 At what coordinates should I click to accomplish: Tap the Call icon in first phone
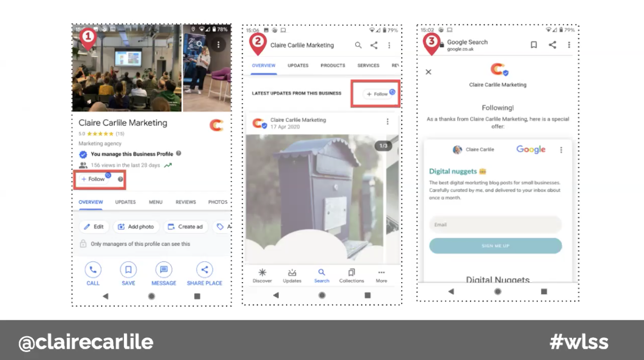point(93,270)
